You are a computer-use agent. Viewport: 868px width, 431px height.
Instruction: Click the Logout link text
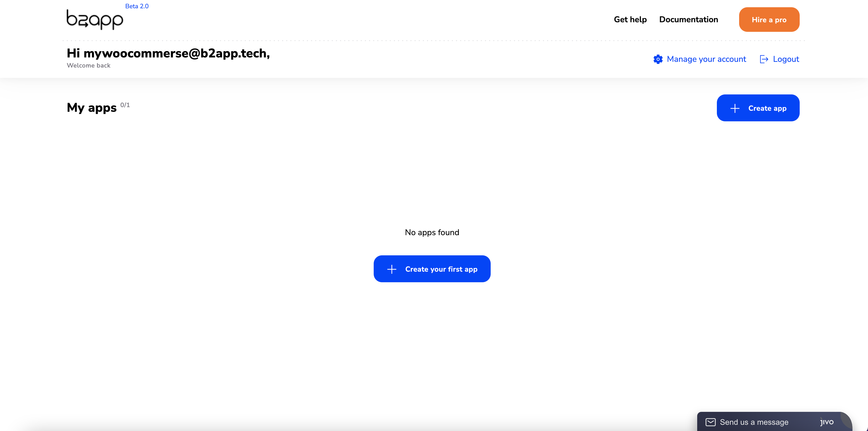coord(786,59)
